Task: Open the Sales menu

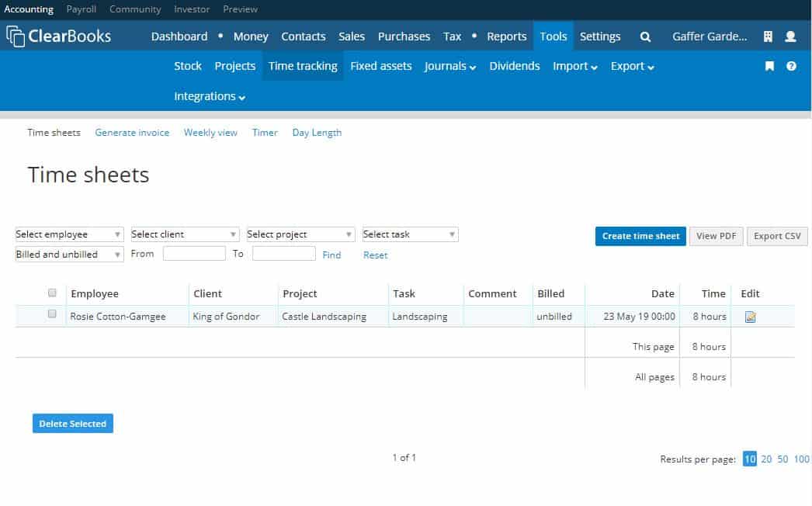Action: click(352, 36)
